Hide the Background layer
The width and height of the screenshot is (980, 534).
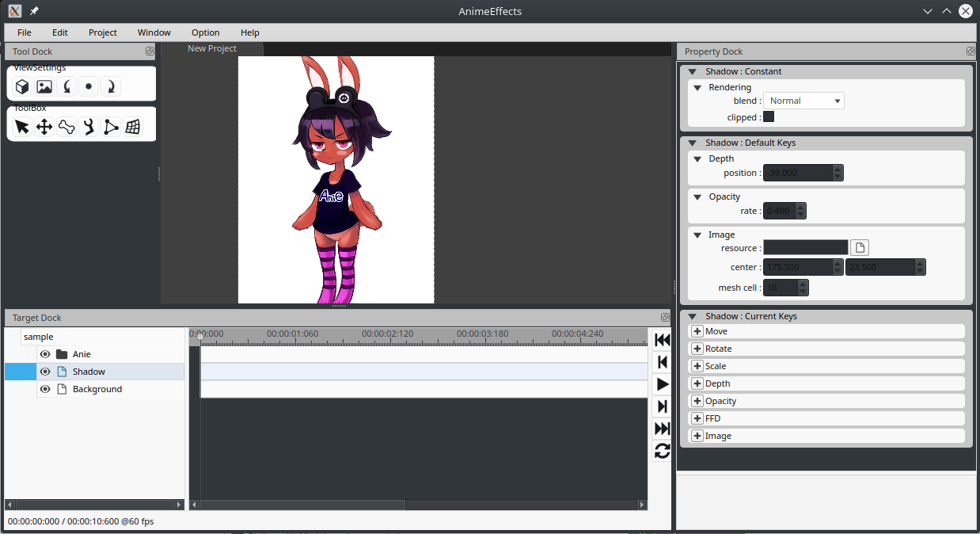pos(45,389)
